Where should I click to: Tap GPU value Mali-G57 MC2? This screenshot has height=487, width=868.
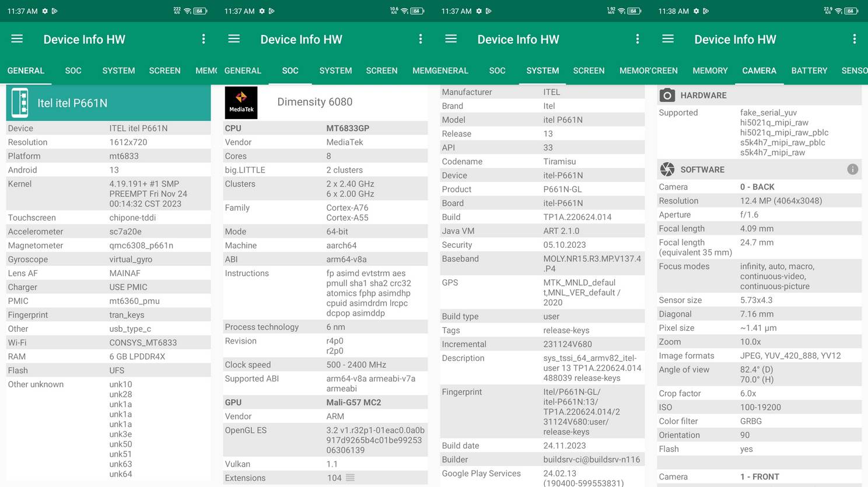(x=353, y=402)
